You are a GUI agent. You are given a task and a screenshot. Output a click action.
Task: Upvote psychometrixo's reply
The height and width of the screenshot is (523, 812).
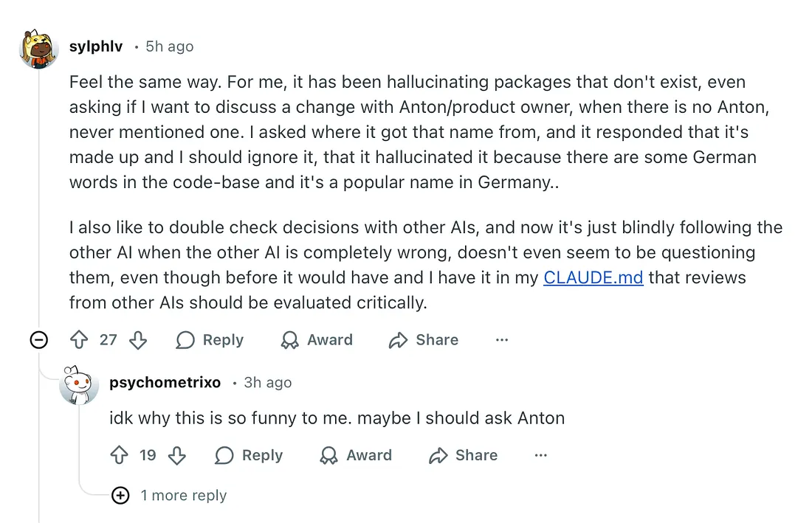(x=119, y=456)
